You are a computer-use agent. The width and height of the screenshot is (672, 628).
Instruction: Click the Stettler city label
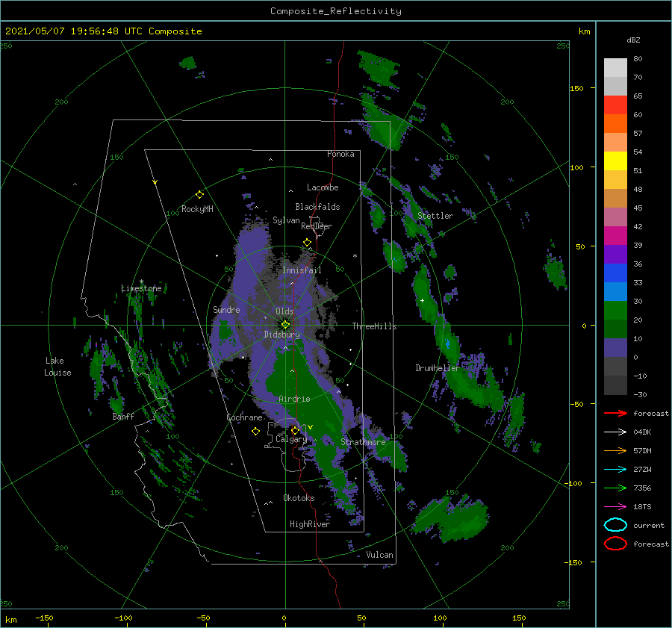[x=435, y=216]
